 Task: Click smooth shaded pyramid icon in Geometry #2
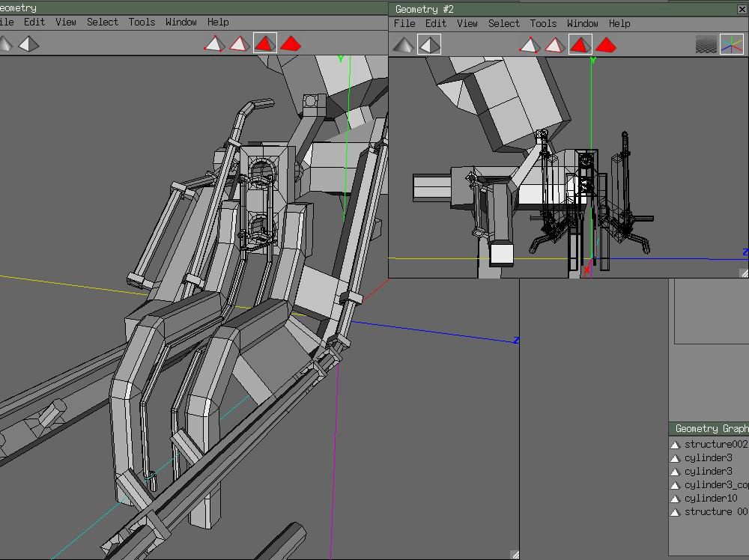coord(404,45)
